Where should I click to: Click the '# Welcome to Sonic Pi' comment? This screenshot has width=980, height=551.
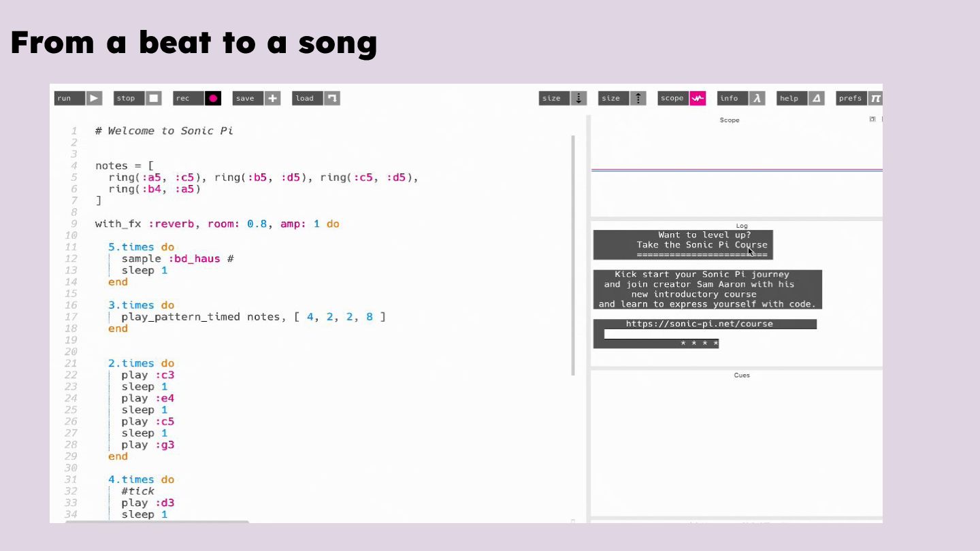pos(164,131)
